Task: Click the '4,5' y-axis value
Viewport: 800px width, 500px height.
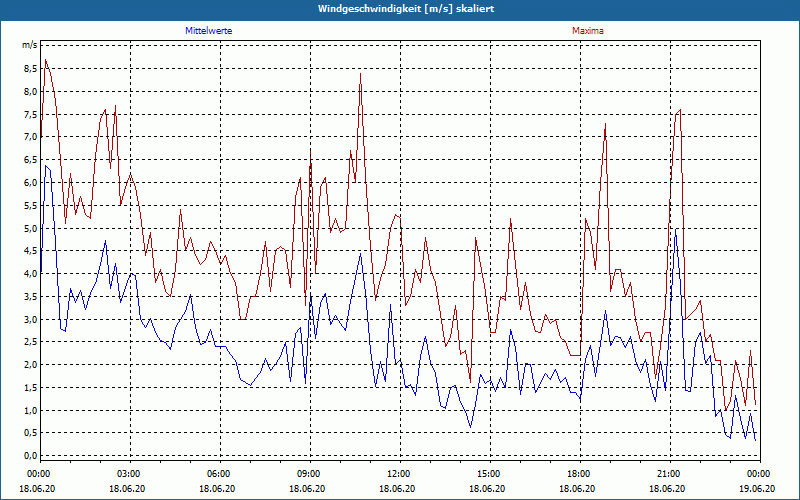Action: pyautogui.click(x=31, y=251)
